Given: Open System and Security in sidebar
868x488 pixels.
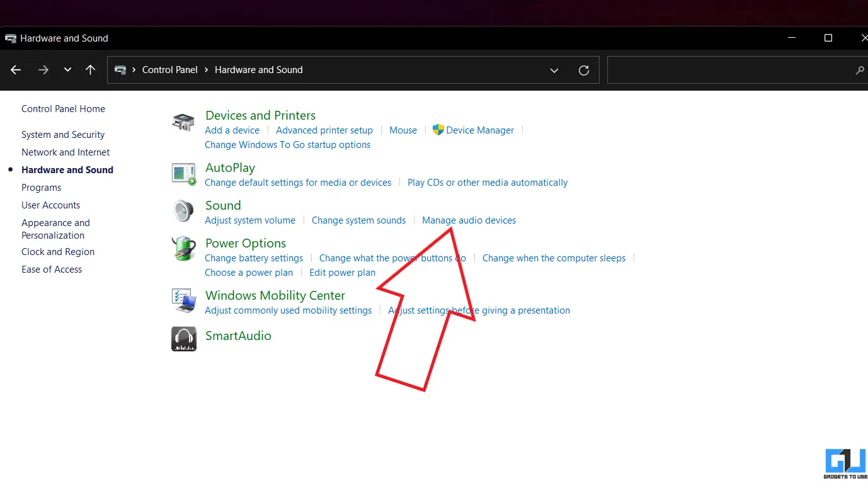Looking at the screenshot, I should 63,135.
